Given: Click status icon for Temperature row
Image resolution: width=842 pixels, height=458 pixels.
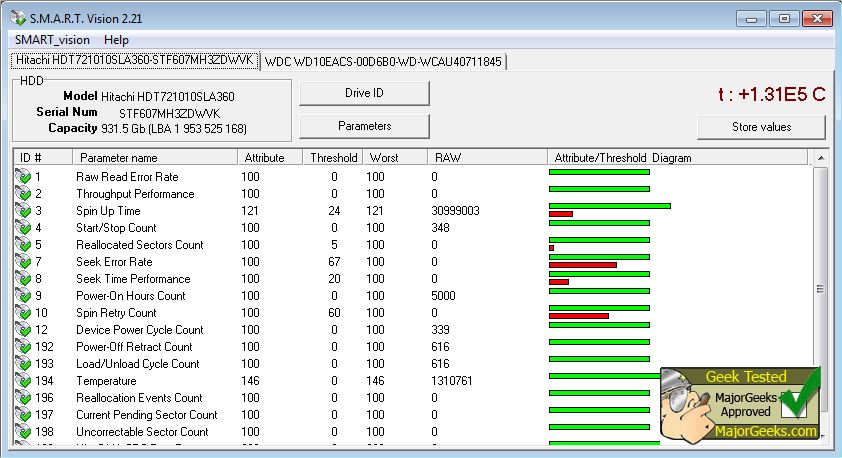Looking at the screenshot, I should tap(23, 381).
